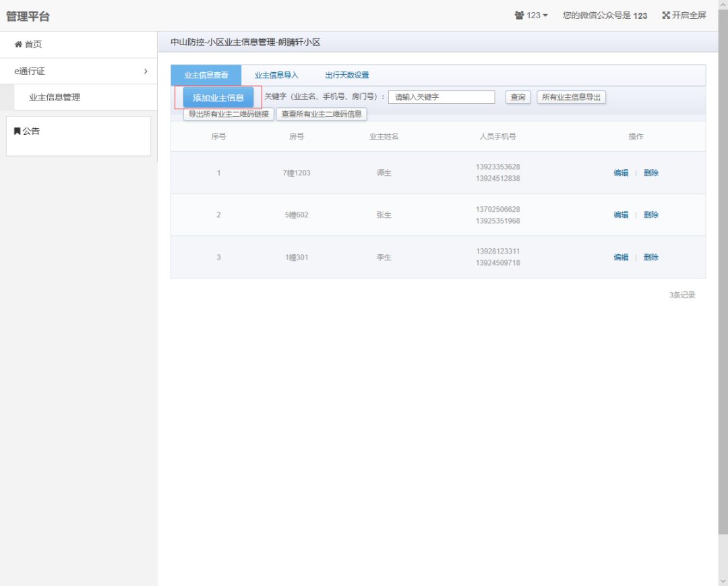
Task: Click 查看所有业主二维码信息 button
Action: click(322, 114)
